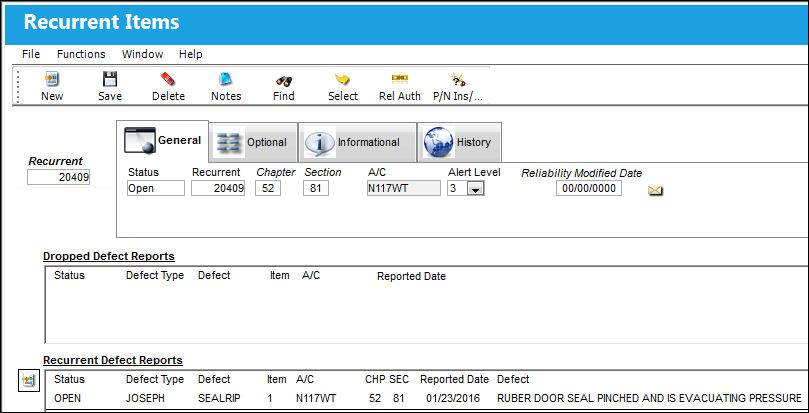The height and width of the screenshot is (413, 809).
Task: Click the icon left of Recurrent Defect Reports
Action: (x=27, y=381)
